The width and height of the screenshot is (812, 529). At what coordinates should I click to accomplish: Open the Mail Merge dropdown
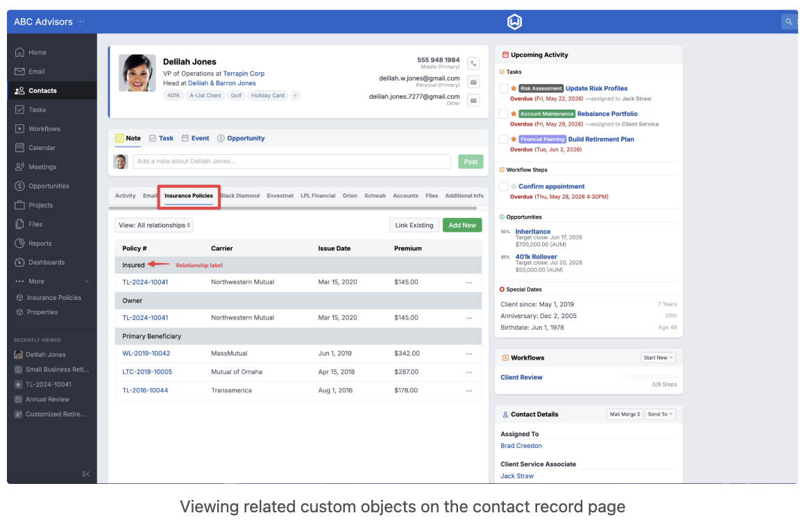coord(625,414)
